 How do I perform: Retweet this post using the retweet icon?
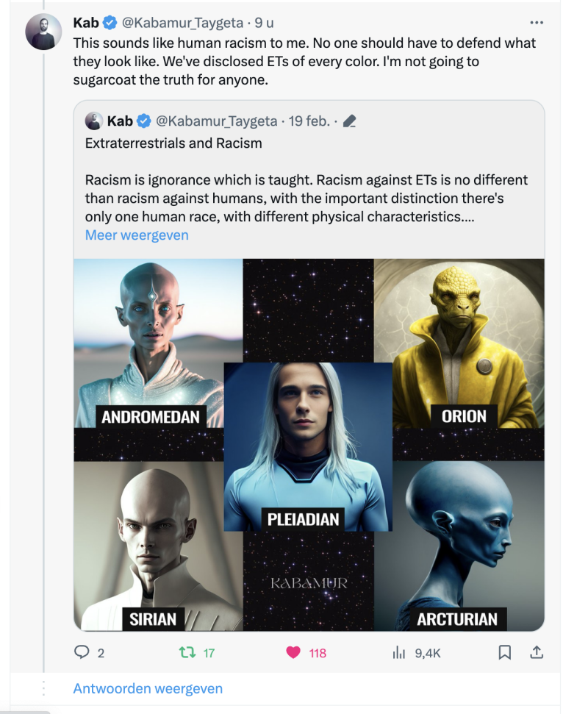pos(188,652)
